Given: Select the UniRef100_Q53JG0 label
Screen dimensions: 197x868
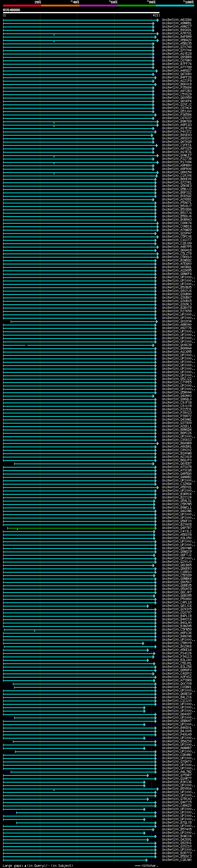Looking at the screenshot, I should pos(176,111).
